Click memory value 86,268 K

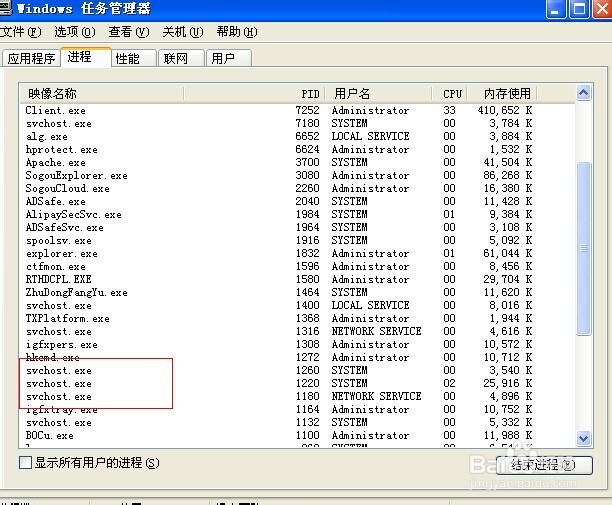pos(507,175)
